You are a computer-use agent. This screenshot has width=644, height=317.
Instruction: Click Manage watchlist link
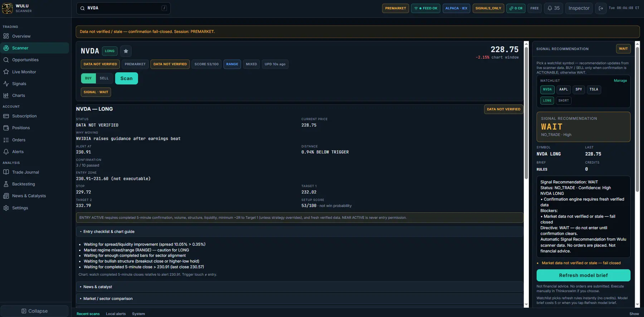click(620, 81)
